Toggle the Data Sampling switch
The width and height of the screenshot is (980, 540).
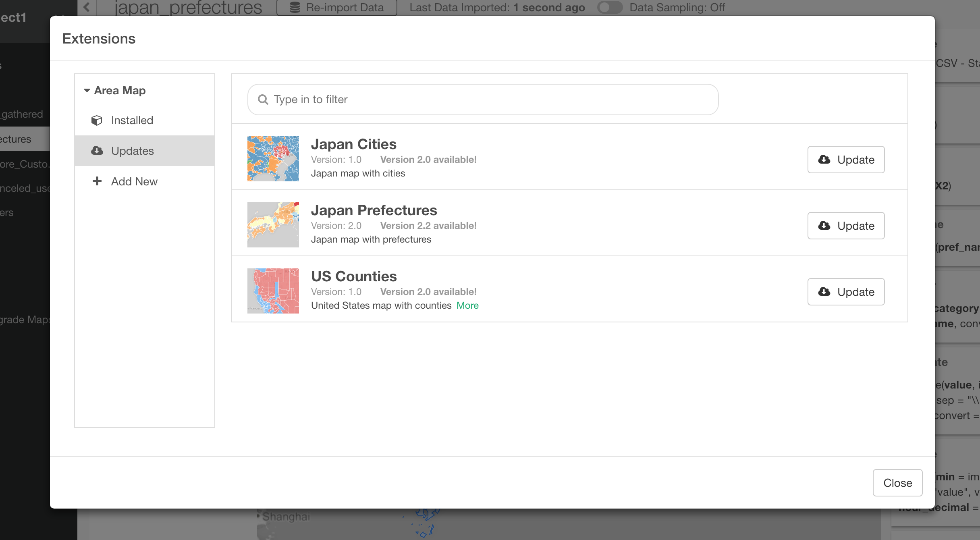click(x=610, y=8)
